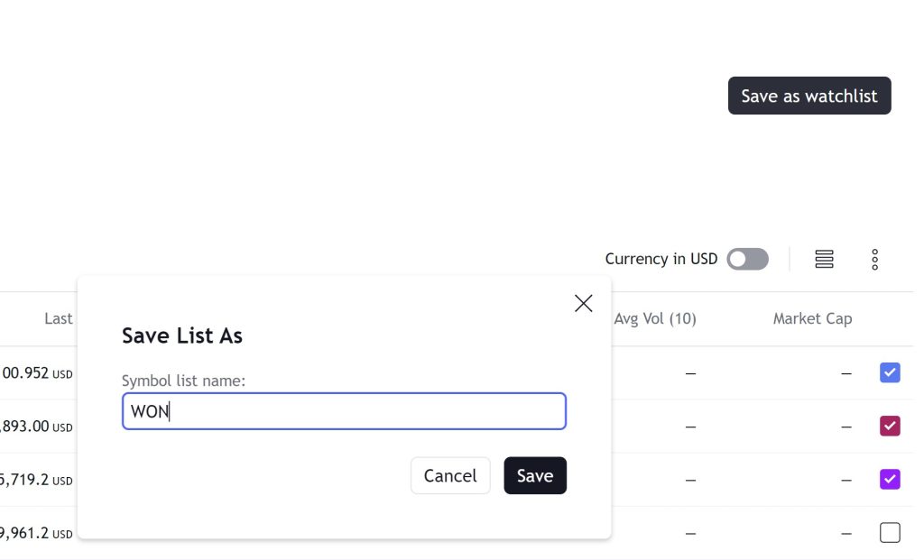Sort by the Last column header
Screen dimensions: 924x560
pyautogui.click(x=59, y=318)
